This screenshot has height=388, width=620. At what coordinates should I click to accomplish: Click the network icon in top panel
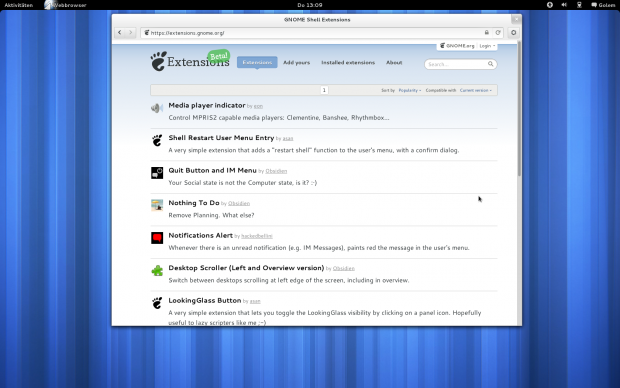579,5
